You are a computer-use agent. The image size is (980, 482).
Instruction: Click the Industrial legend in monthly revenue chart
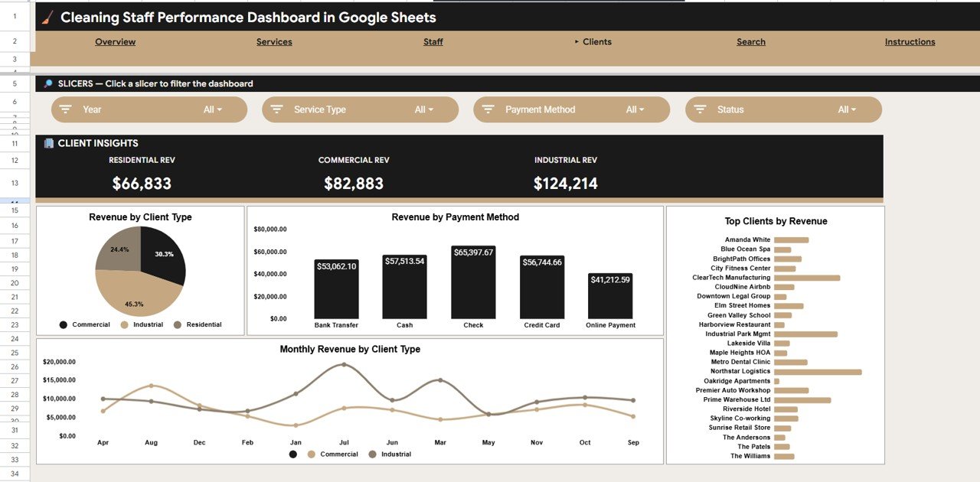[390, 454]
